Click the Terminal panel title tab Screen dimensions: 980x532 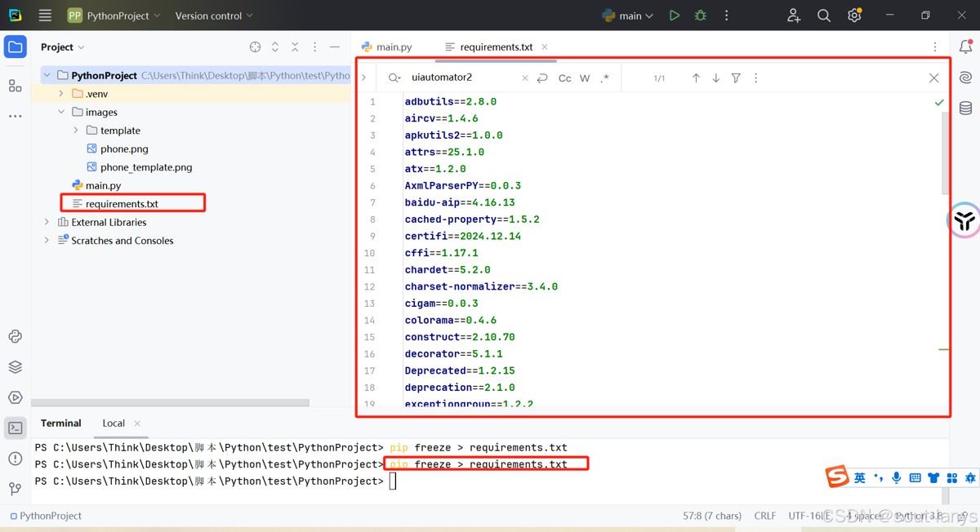point(61,423)
